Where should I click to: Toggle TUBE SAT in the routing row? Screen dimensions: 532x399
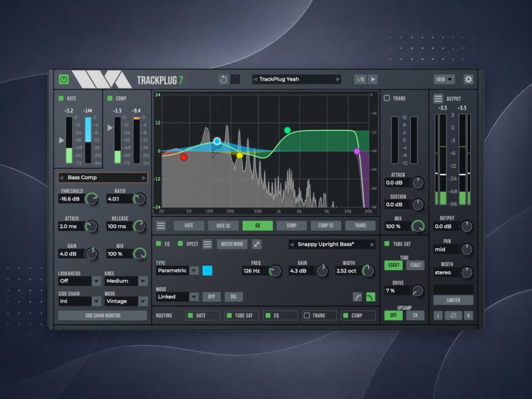tap(229, 315)
